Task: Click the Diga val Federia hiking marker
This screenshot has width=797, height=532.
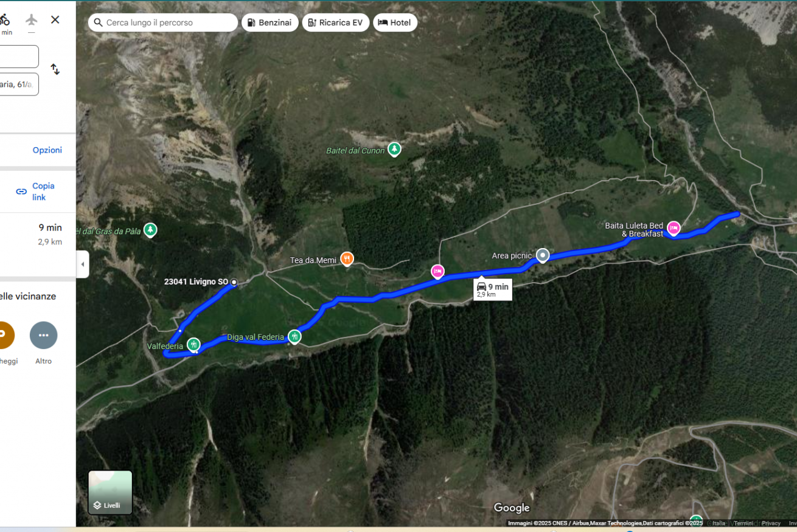Action: pyautogui.click(x=294, y=336)
